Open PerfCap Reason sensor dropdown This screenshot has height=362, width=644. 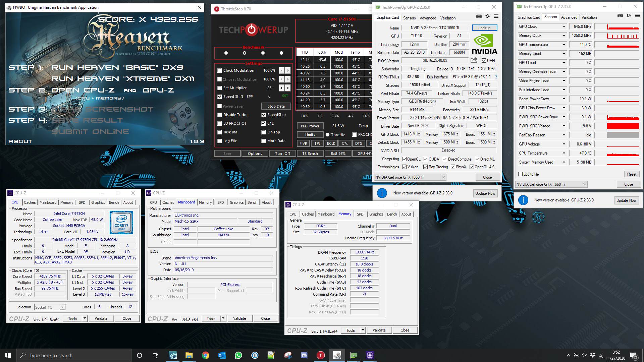point(564,135)
